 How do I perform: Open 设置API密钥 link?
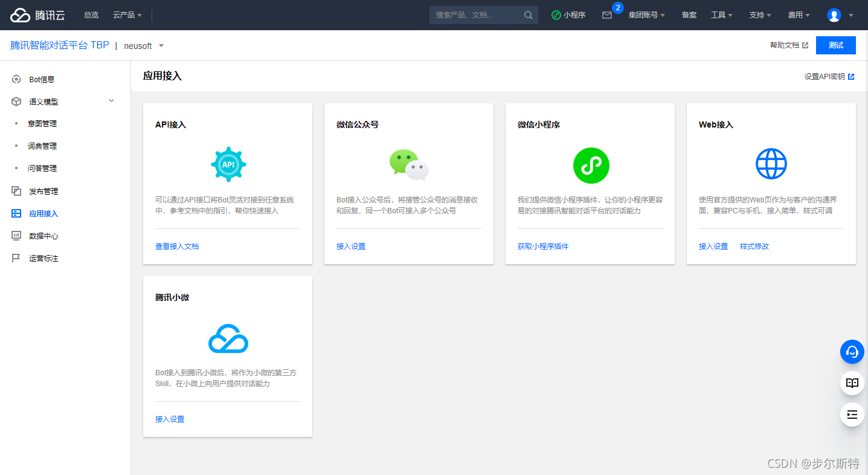(x=825, y=77)
